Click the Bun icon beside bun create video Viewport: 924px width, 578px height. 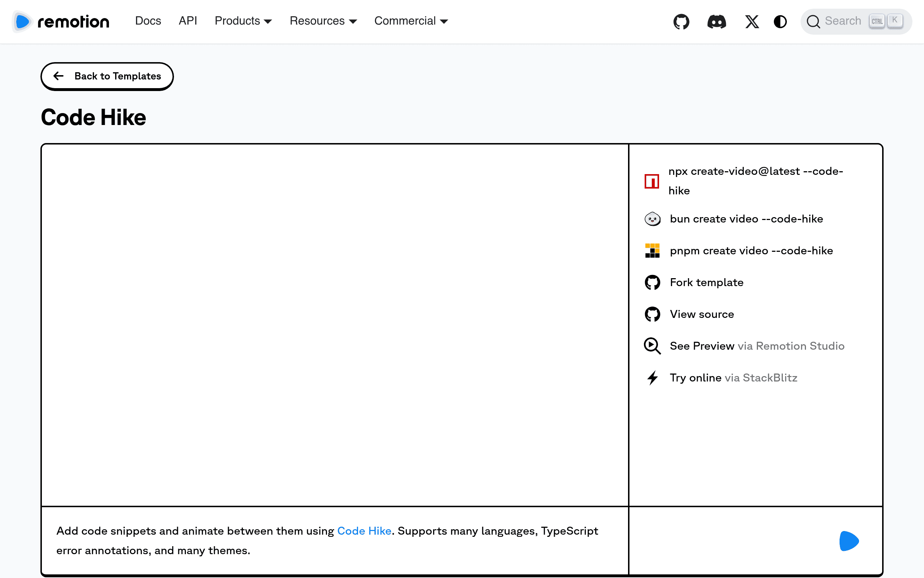click(x=652, y=219)
